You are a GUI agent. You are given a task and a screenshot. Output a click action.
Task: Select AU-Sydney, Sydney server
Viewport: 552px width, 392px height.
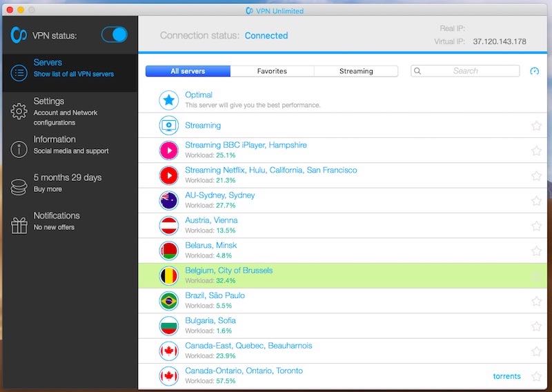pos(342,200)
